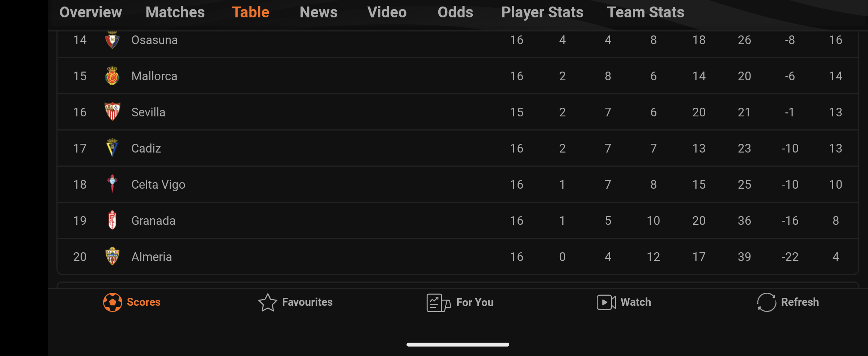Tap the Cadiz club badge
Viewport: 868px width, 356px height.
112,147
